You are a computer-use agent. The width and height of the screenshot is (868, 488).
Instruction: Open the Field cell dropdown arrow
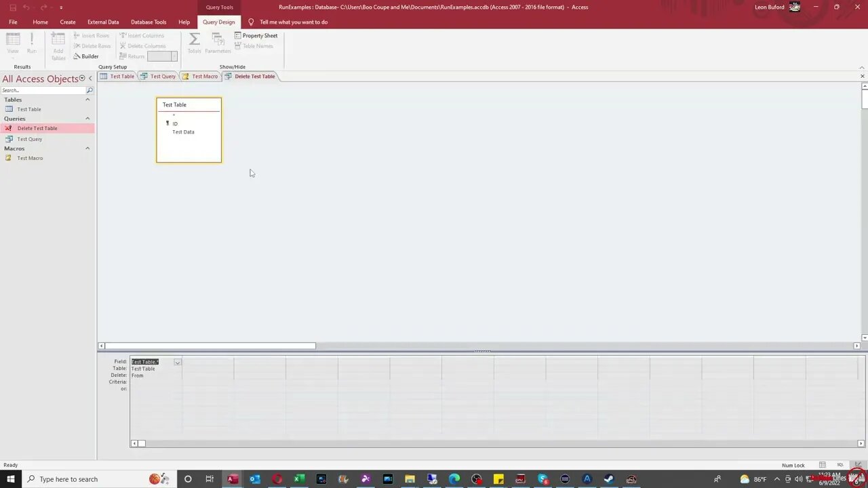(x=177, y=362)
